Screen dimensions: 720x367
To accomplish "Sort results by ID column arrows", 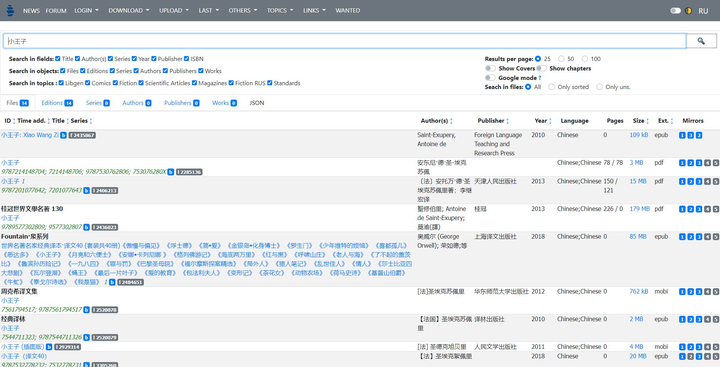I will tap(14, 121).
